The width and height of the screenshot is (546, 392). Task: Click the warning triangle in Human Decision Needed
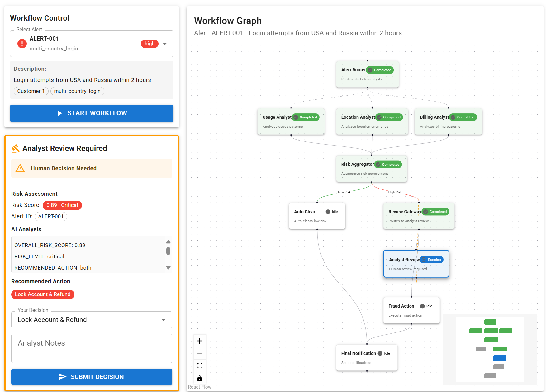pos(20,168)
